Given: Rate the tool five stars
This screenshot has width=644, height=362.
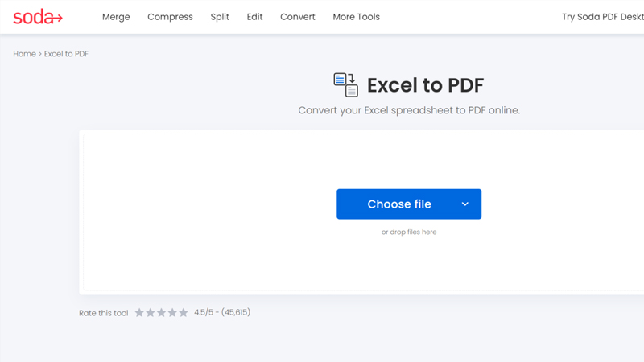Looking at the screenshot, I should click(184, 313).
